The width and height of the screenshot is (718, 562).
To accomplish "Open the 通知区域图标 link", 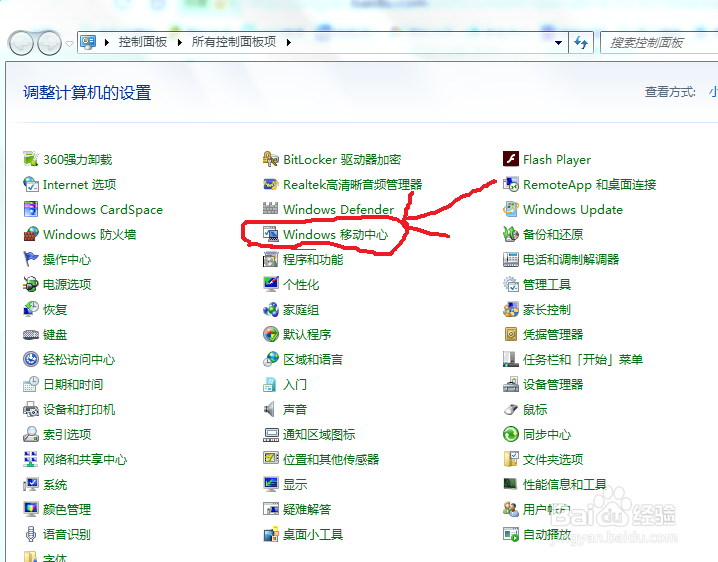I will tap(319, 434).
